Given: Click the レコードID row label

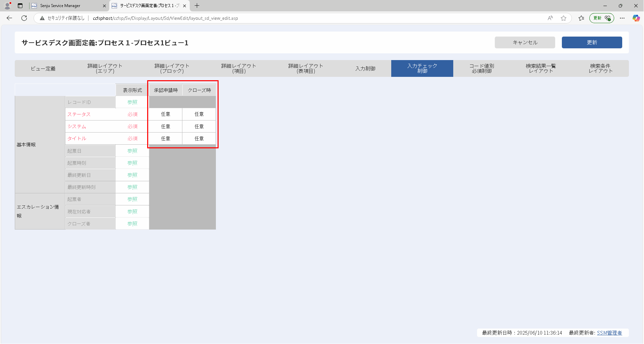Looking at the screenshot, I should (79, 102).
